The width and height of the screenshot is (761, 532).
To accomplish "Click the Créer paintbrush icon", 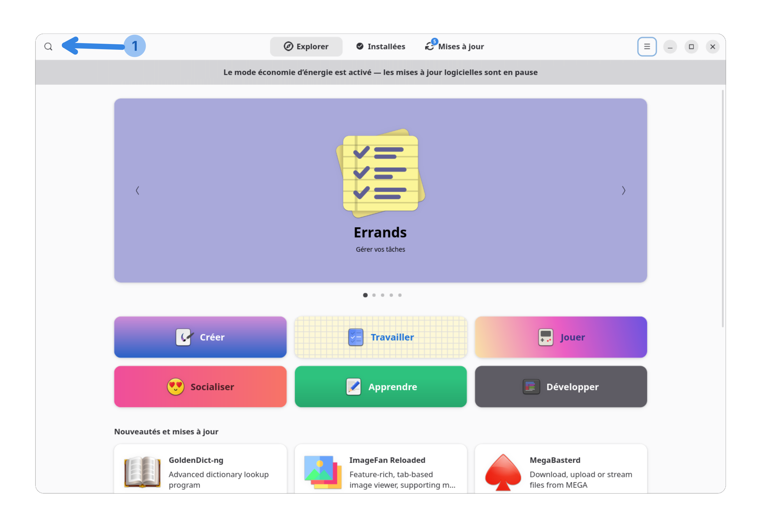I will 184,337.
